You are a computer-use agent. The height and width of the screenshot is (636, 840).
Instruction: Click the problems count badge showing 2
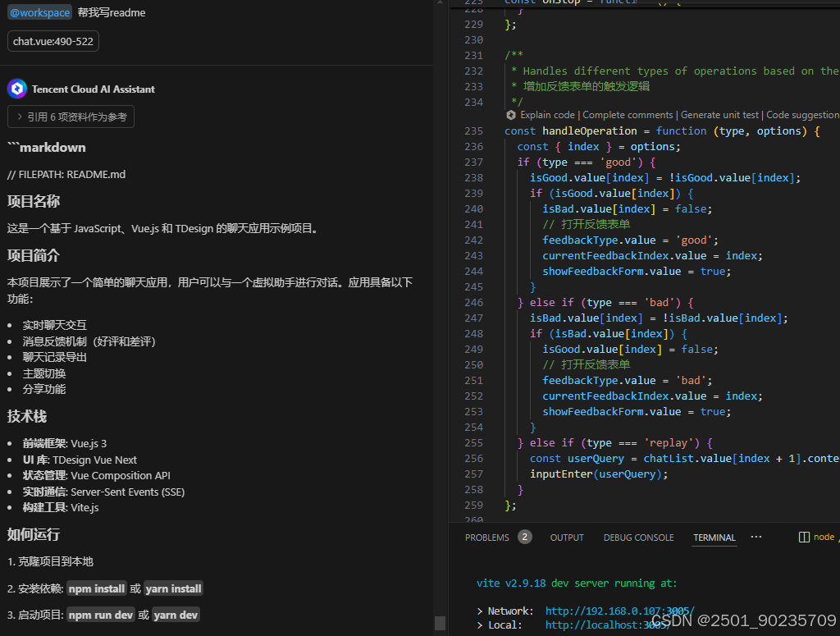coord(524,537)
